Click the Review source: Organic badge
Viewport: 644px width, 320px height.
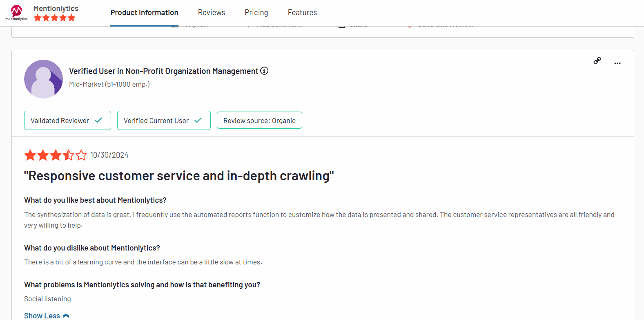click(x=259, y=121)
